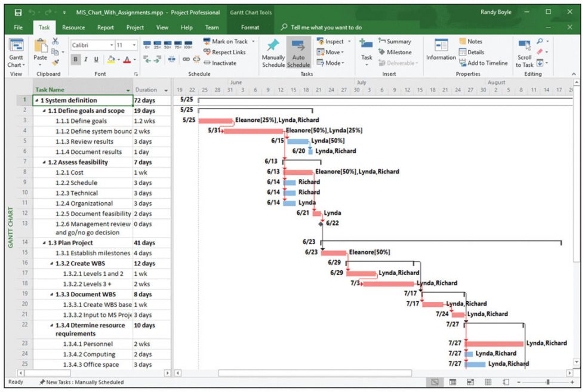Click the Font Color red A button
This screenshot has height=392, width=585.
coord(127,59)
